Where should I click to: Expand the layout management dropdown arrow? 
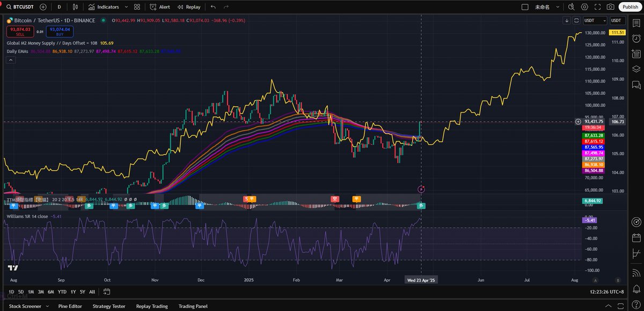(558, 7)
